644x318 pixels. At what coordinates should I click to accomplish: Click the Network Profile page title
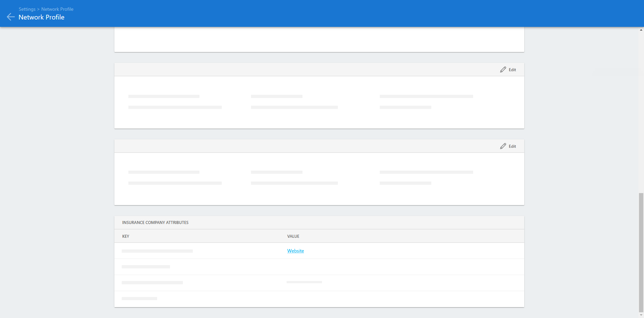pyautogui.click(x=41, y=17)
